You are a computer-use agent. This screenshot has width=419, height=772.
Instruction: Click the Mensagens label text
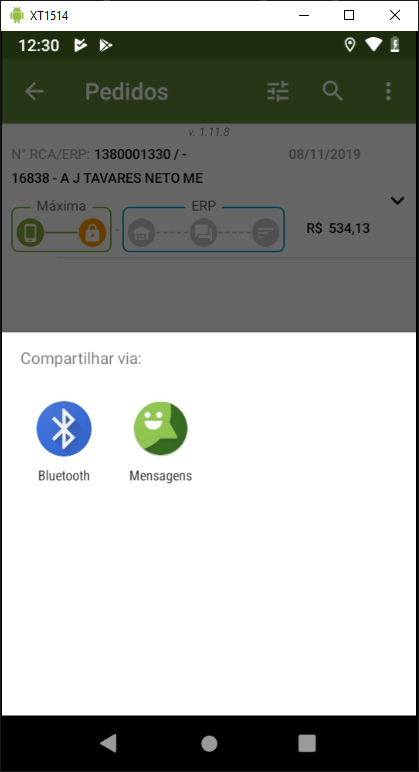click(161, 476)
